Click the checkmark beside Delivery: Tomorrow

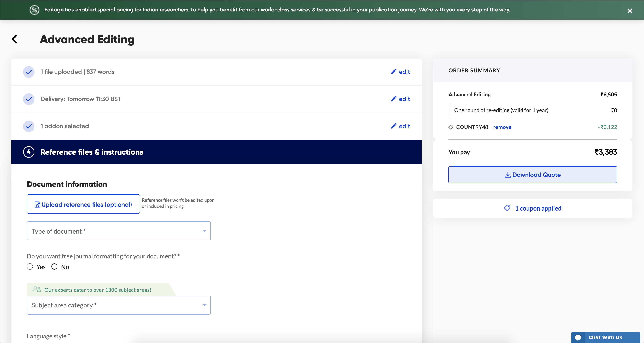point(29,99)
